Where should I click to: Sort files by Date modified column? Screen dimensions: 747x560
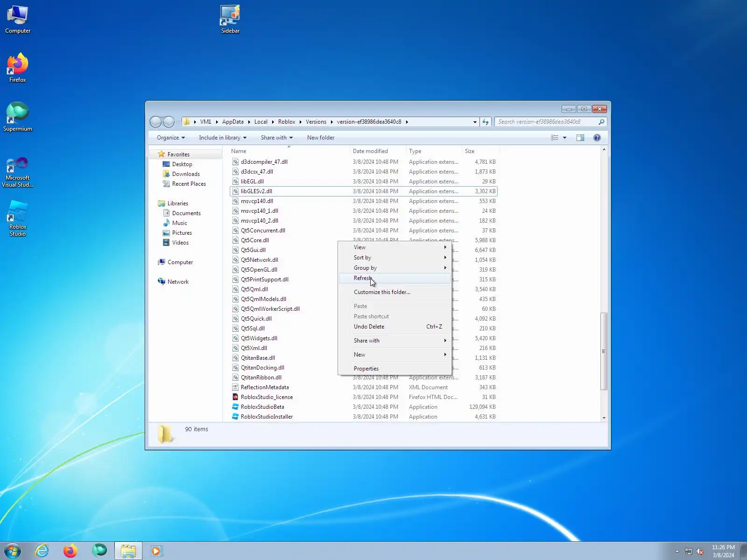(x=378, y=151)
